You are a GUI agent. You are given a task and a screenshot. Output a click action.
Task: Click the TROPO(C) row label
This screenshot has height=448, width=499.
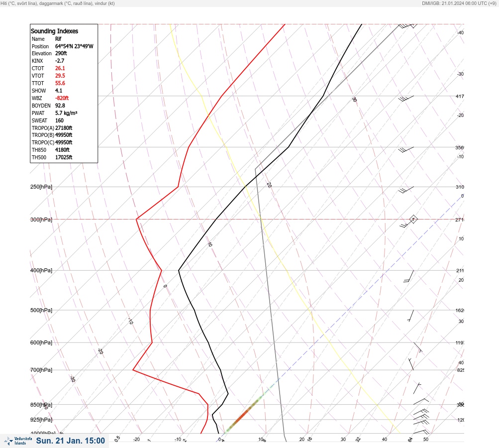tap(43, 142)
